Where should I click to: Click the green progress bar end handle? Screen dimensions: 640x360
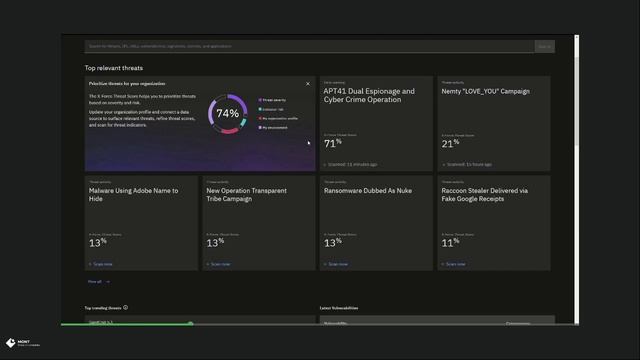[191, 324]
